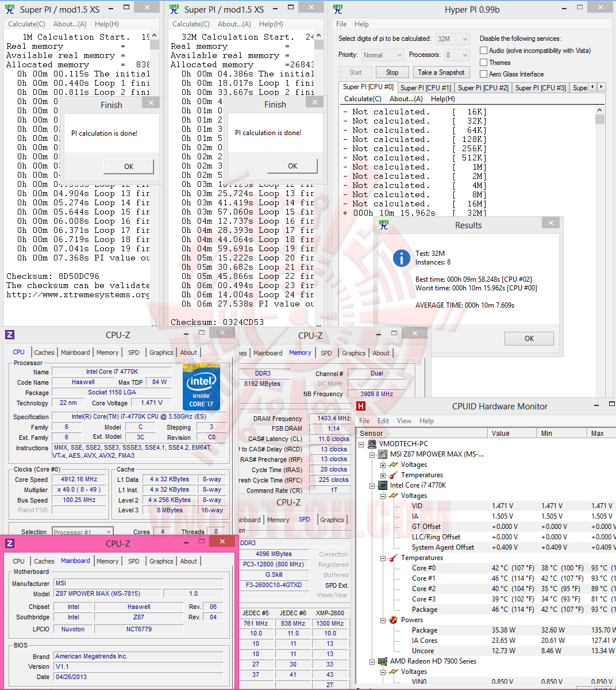Click the lightning icon of Voltages under Intel Core i7
The image size is (616, 690).
click(393, 496)
